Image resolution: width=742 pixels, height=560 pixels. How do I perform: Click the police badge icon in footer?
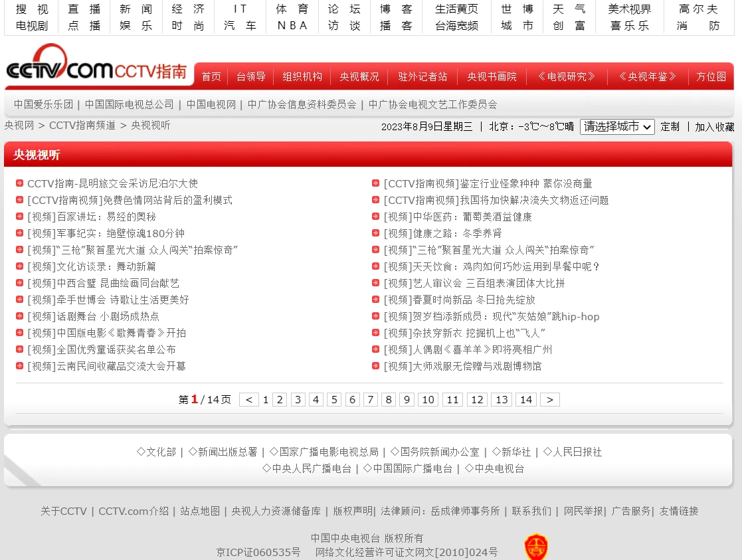tap(535, 547)
